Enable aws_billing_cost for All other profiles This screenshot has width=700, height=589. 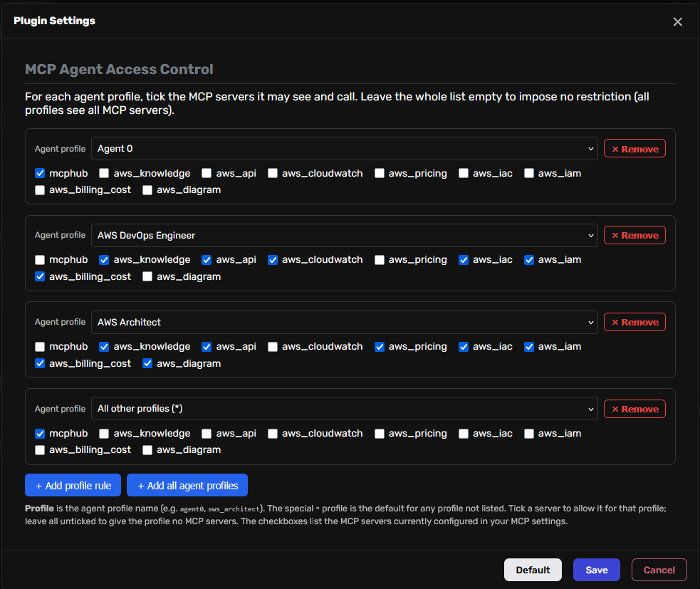point(40,449)
